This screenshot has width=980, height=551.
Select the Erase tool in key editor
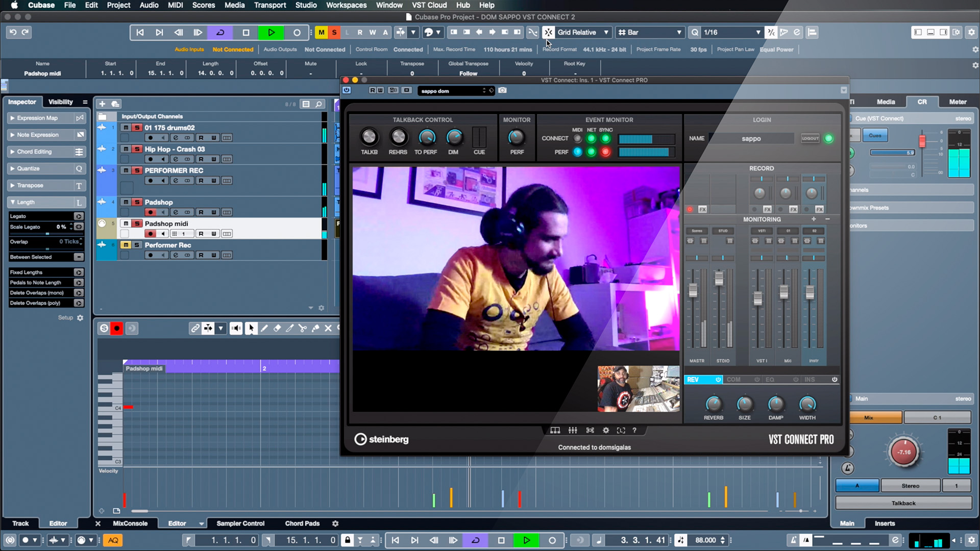[x=277, y=329]
